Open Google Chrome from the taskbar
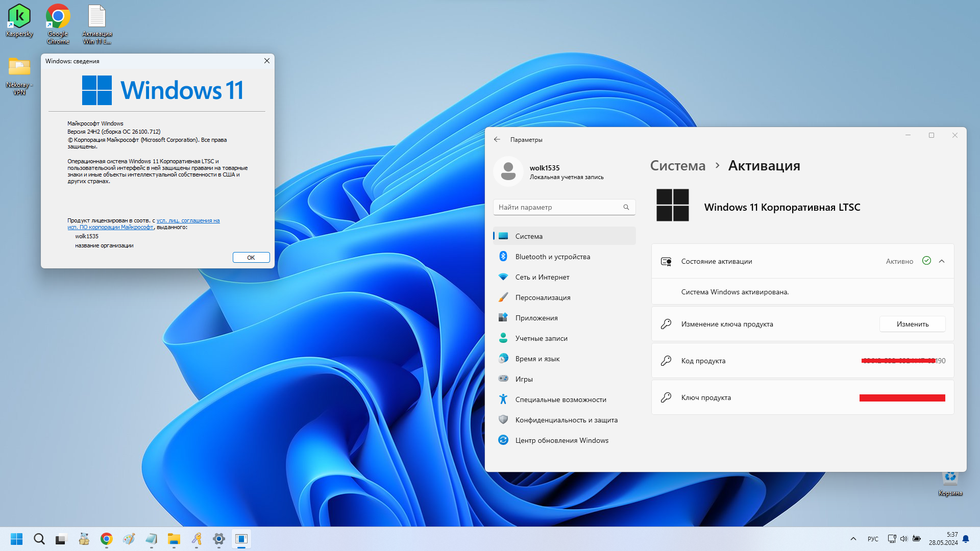 106,539
